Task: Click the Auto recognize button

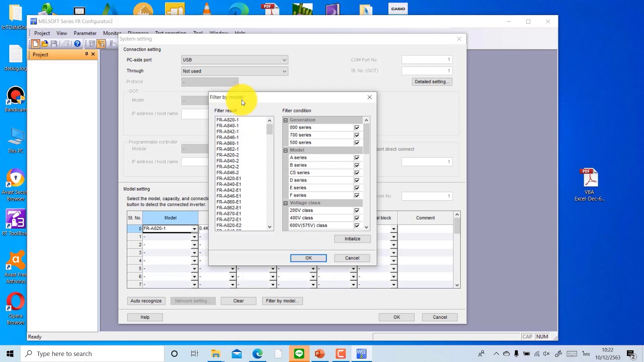Action: click(x=146, y=301)
